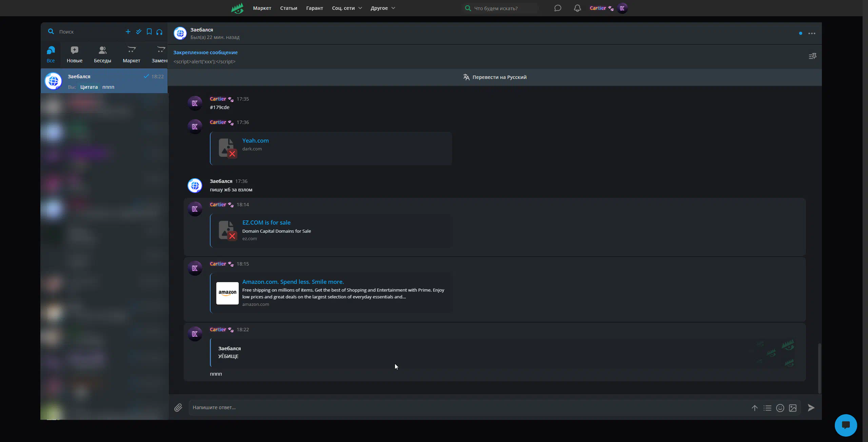Click the up arrow icon in message box
The width and height of the screenshot is (868, 442).
tap(754, 408)
